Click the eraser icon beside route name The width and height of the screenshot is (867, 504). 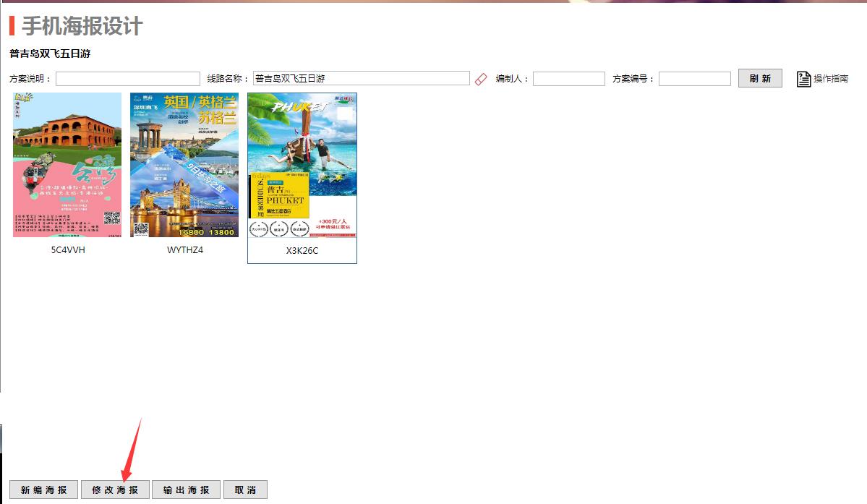point(480,79)
